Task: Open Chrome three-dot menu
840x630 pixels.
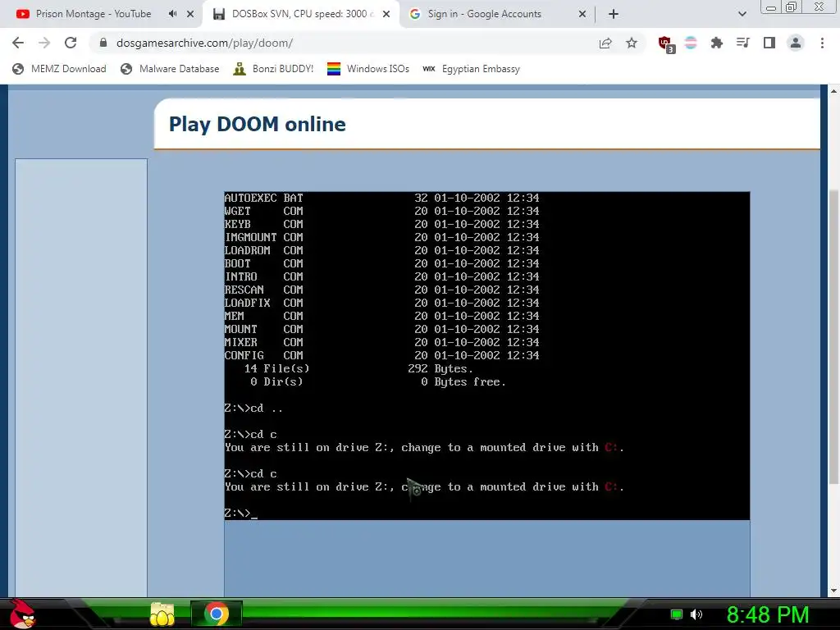Action: click(822, 43)
